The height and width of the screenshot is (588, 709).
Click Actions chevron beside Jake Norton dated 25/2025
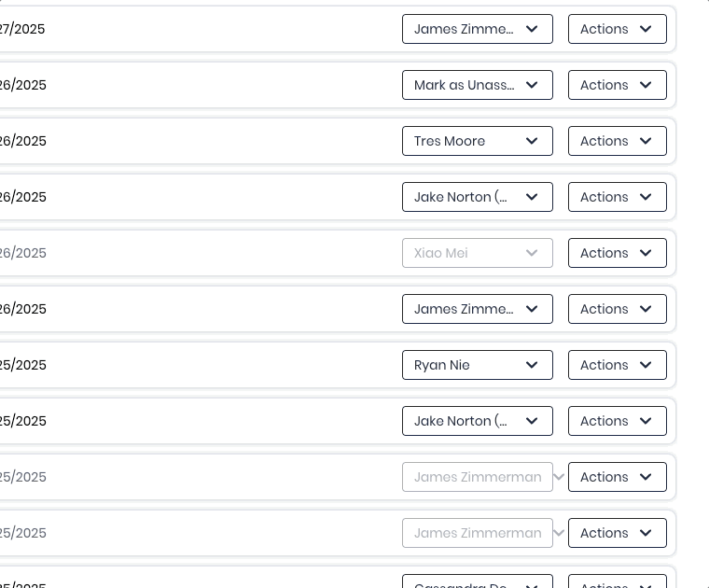[x=646, y=421]
